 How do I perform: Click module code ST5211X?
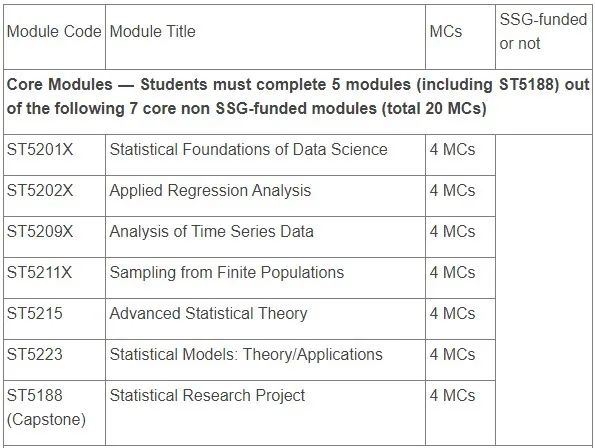(x=39, y=272)
